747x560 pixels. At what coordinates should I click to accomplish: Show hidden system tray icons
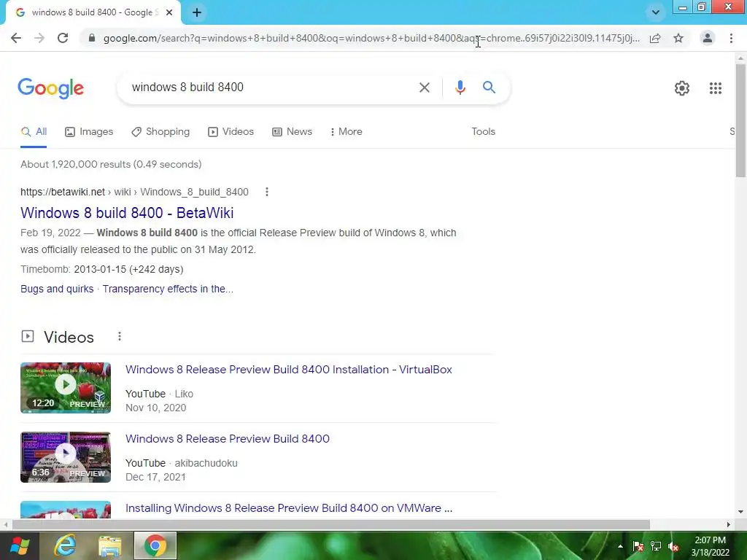[x=620, y=546]
